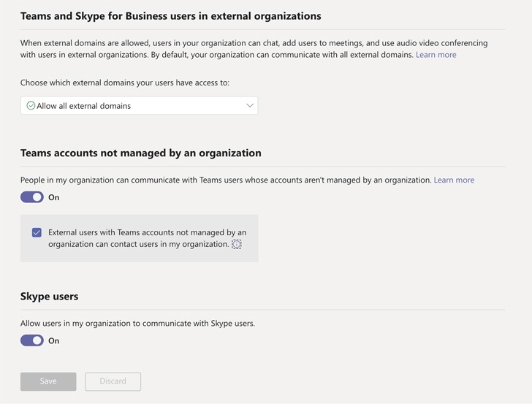Click the Discard button

pyautogui.click(x=113, y=381)
